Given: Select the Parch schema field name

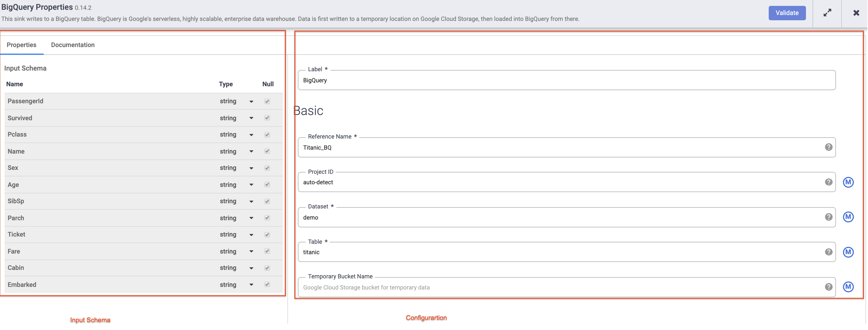Looking at the screenshot, I should (x=16, y=218).
